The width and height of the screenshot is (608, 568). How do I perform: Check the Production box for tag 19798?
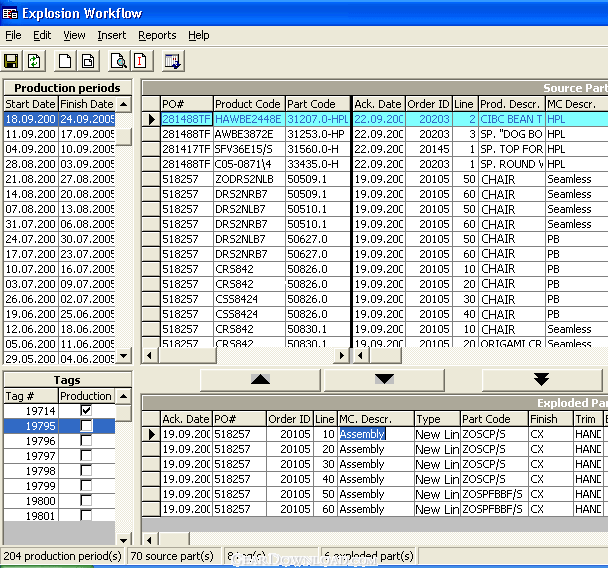pos(86,470)
